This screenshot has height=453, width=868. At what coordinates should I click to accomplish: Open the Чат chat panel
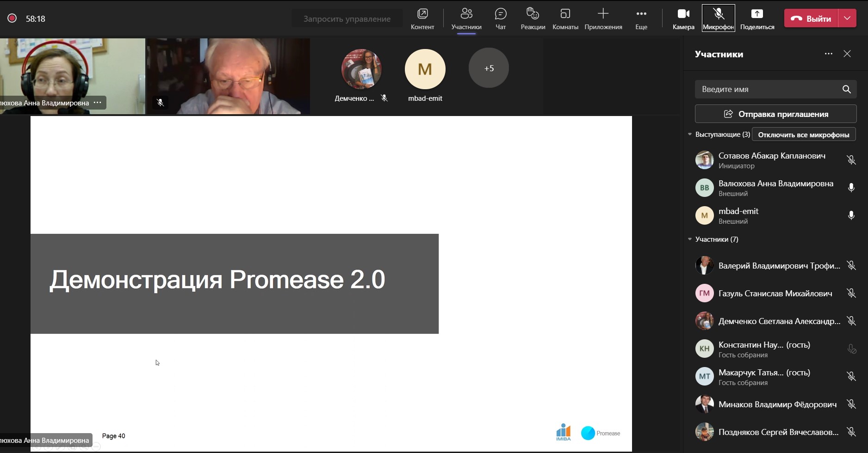point(501,18)
